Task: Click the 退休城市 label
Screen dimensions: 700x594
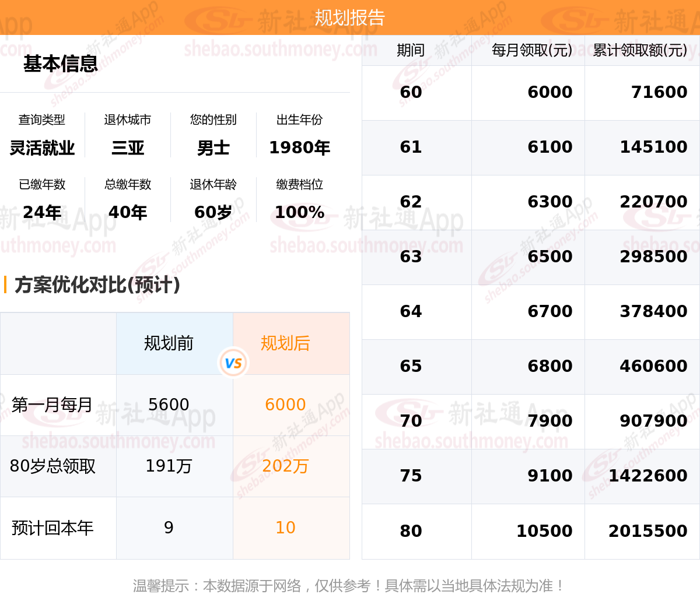Action: pyautogui.click(x=128, y=119)
